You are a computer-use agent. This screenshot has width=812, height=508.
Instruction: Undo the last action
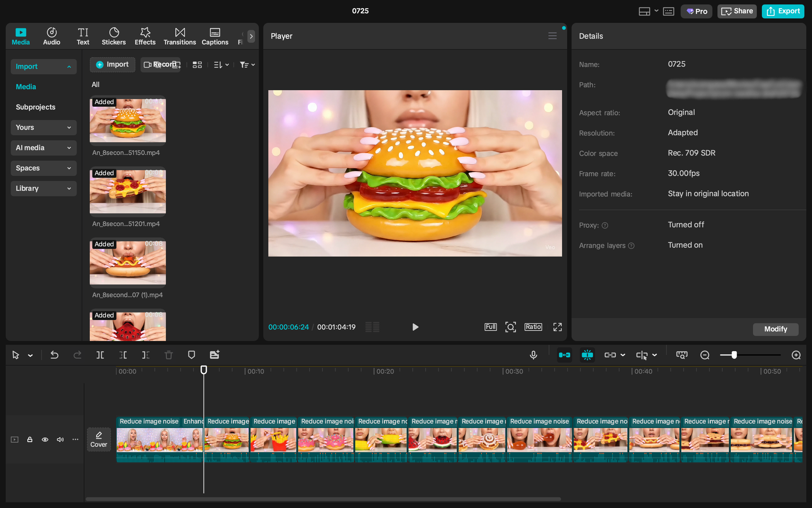pyautogui.click(x=54, y=355)
